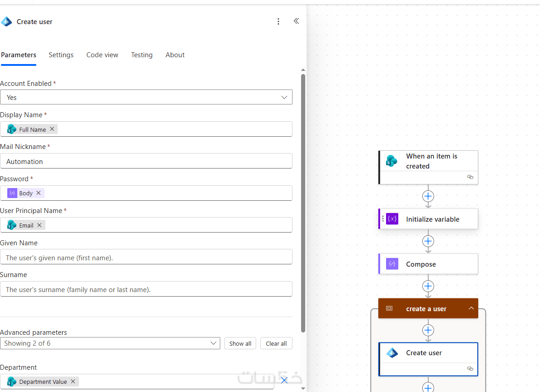
Task: Open the Account Enabled dropdown
Action: point(146,97)
